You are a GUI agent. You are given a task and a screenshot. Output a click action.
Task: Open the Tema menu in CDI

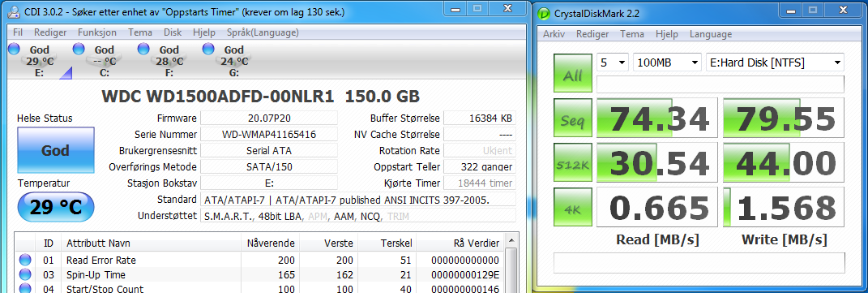click(140, 32)
